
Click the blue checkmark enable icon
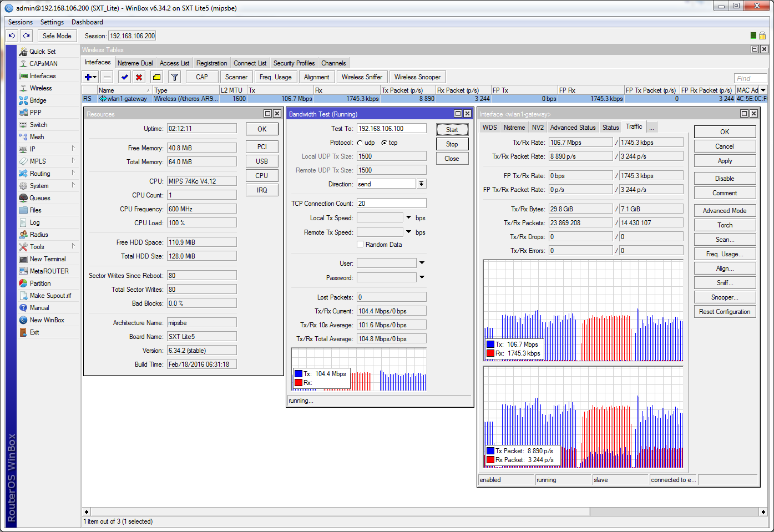[125, 77]
